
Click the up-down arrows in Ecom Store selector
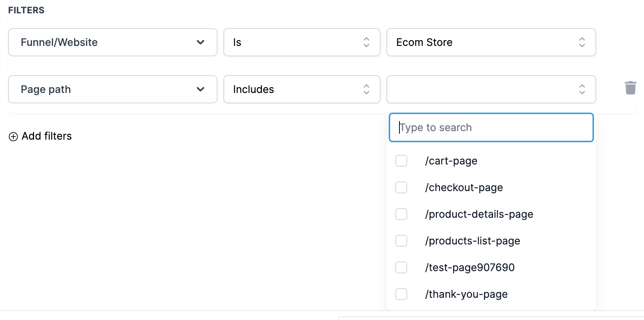[582, 42]
